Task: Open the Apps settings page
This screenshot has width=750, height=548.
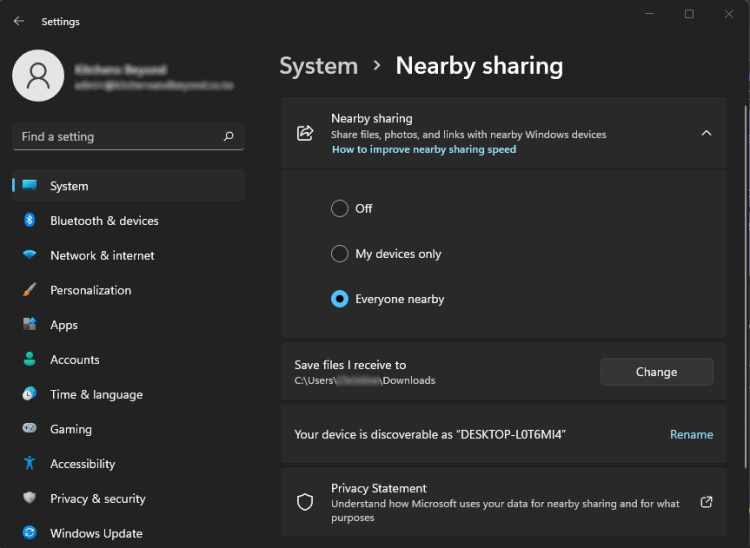Action: (64, 325)
